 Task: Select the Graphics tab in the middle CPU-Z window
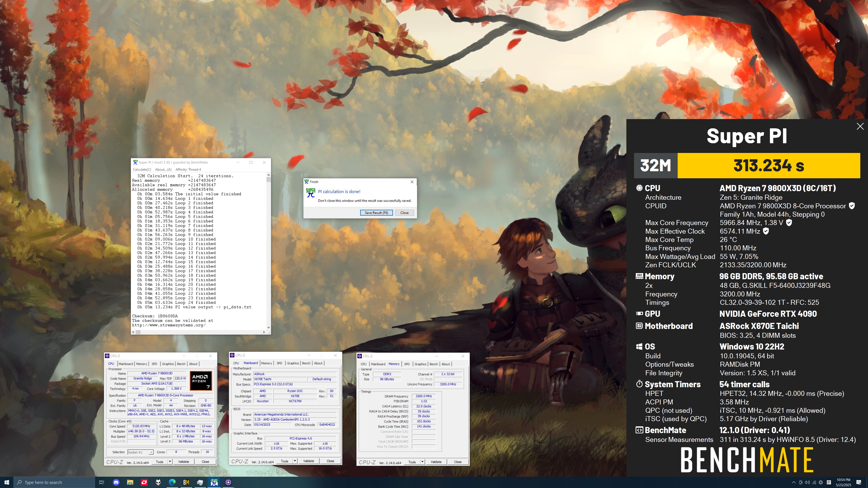click(x=293, y=363)
